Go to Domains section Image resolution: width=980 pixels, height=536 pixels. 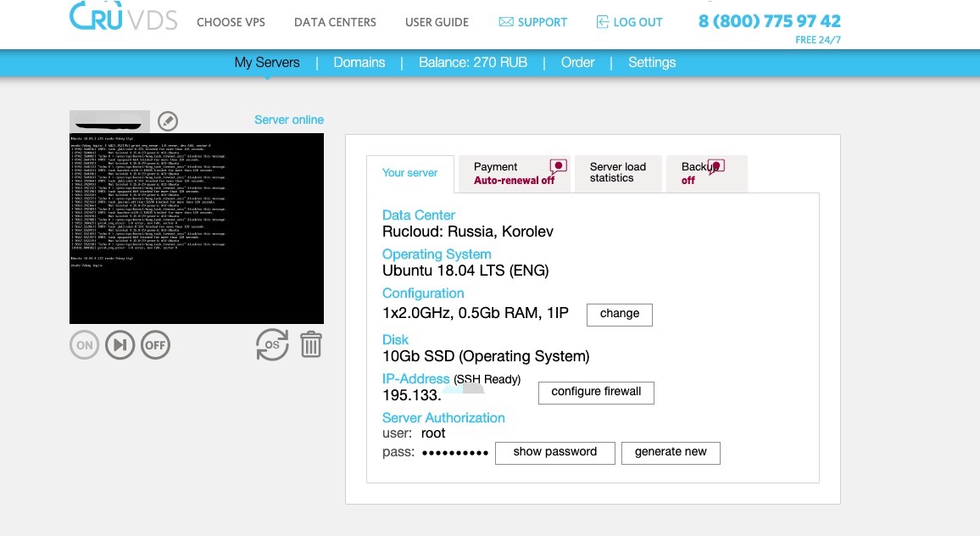point(359,63)
